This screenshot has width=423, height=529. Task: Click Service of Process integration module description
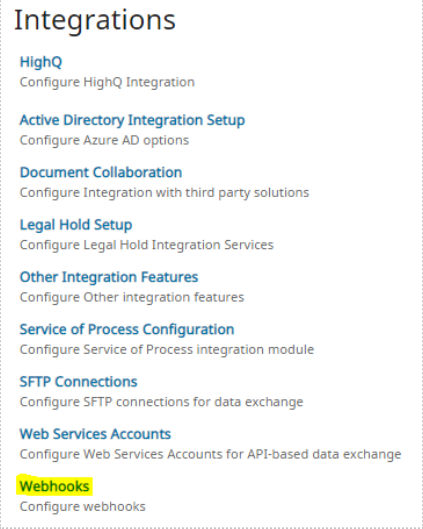167,350
